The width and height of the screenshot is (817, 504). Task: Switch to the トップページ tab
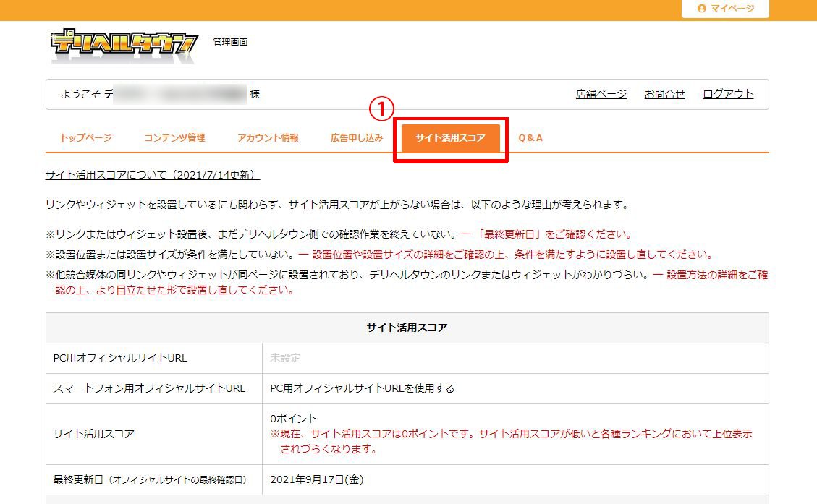[85, 137]
